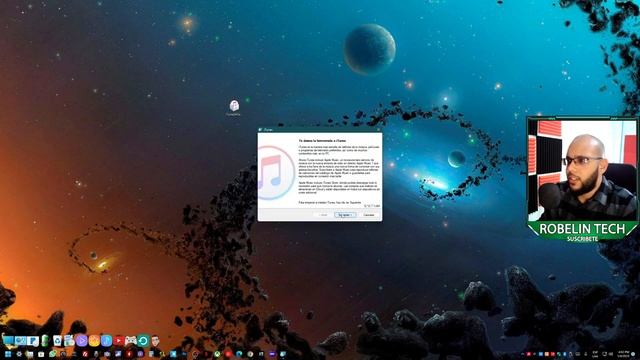Click the greyed-out Atrás button
The height and width of the screenshot is (360, 640).
(x=323, y=215)
